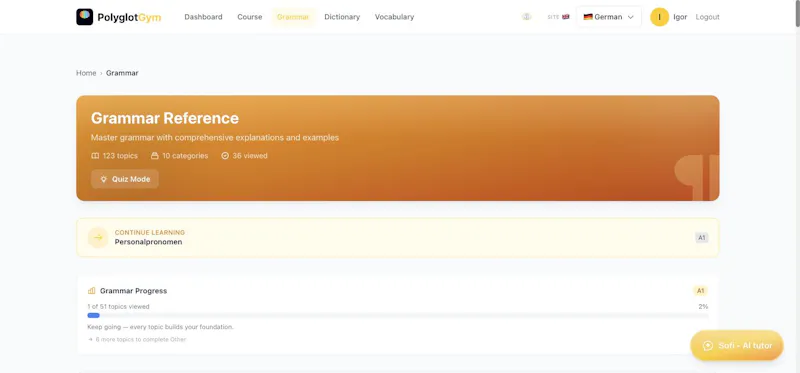Click the A1 badge in continue card
The image size is (800, 373).
pyautogui.click(x=702, y=238)
